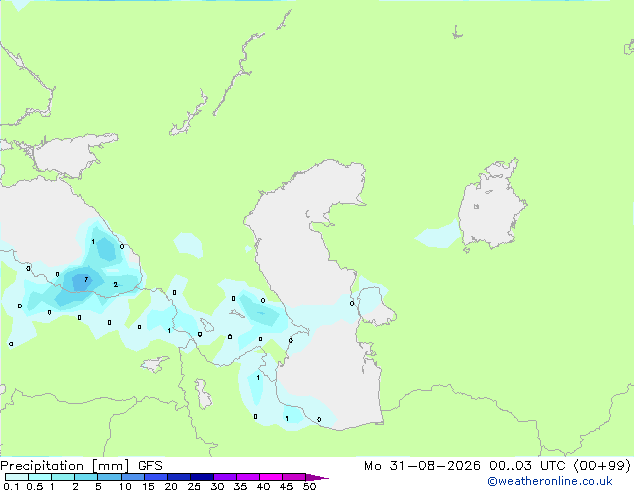Click the 'Precipitation [mm] GFS' title text
This screenshot has height=490, width=634.
[81, 466]
